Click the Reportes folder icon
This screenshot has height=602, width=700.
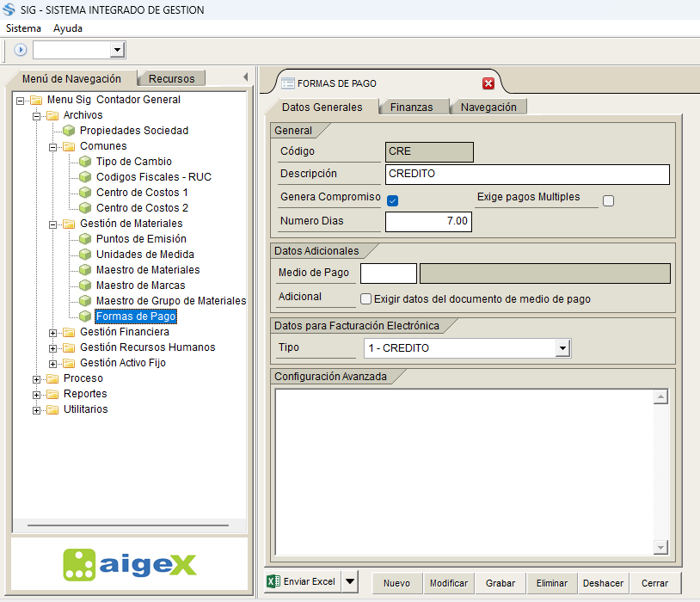click(52, 393)
